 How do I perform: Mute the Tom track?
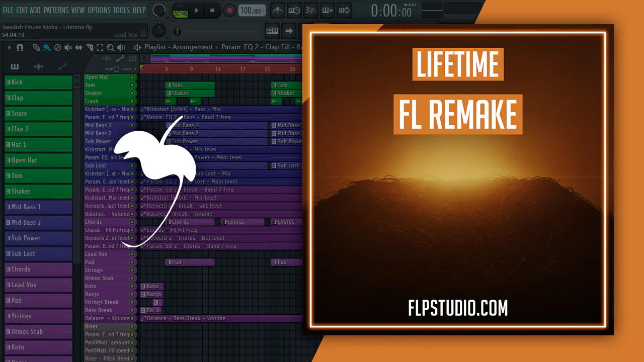pos(132,85)
